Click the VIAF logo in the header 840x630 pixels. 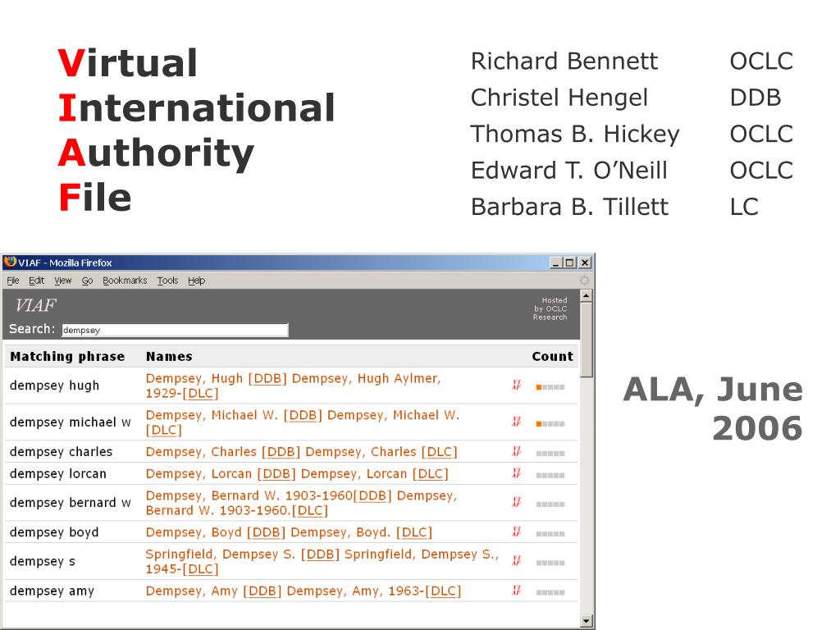tap(36, 305)
